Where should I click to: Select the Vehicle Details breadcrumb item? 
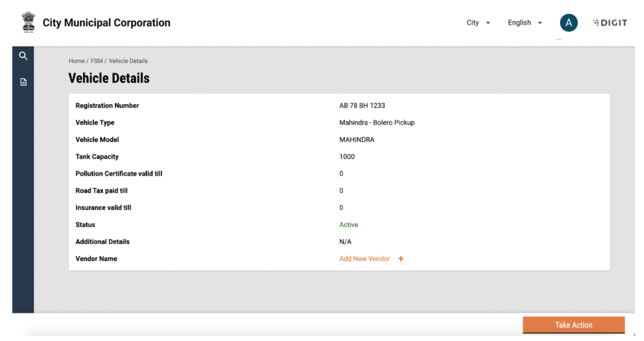pos(128,61)
